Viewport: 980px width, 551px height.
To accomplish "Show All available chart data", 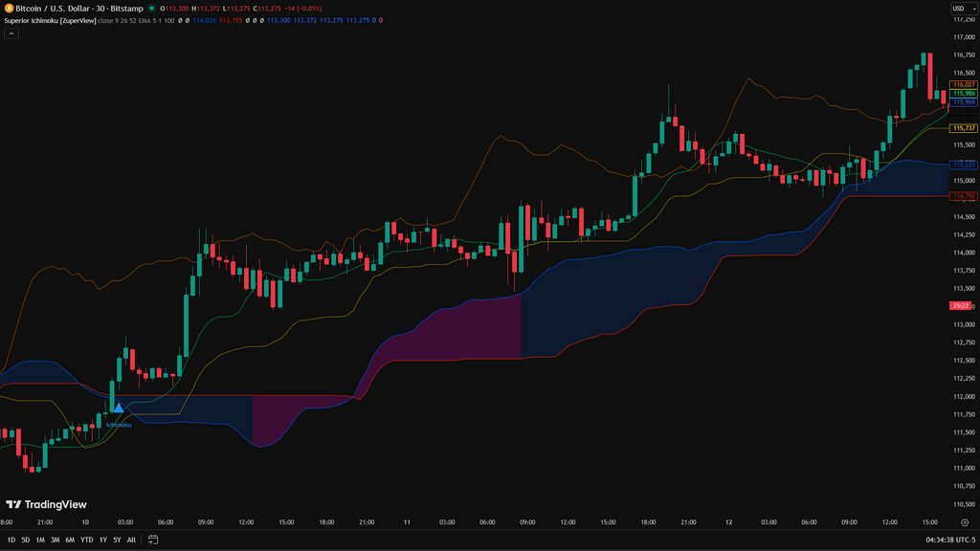I will click(131, 540).
